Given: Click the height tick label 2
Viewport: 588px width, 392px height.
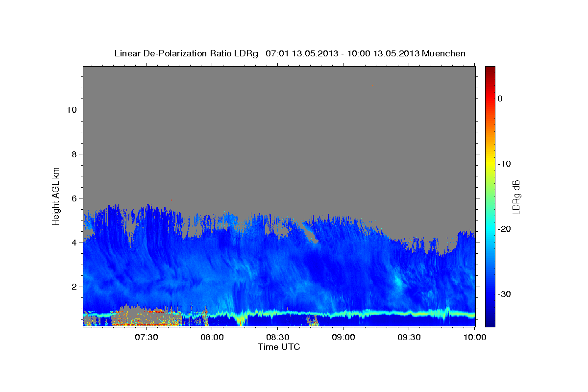Looking at the screenshot, I should click(74, 287).
